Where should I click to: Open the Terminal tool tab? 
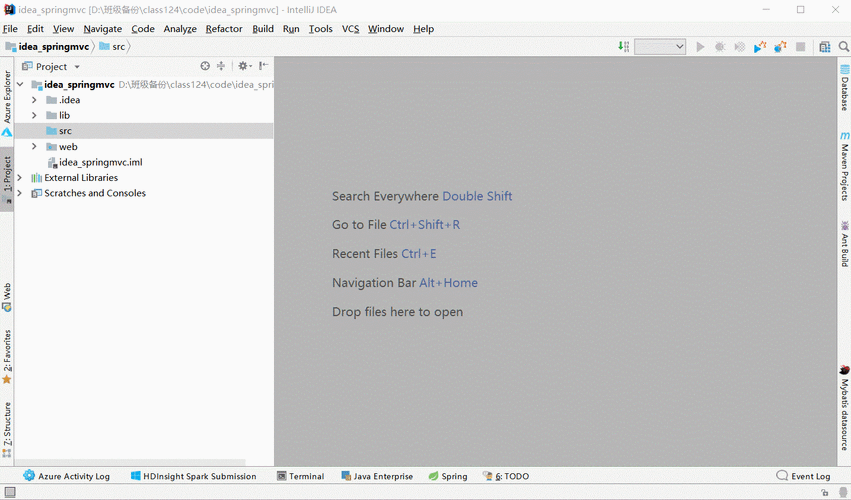(300, 476)
